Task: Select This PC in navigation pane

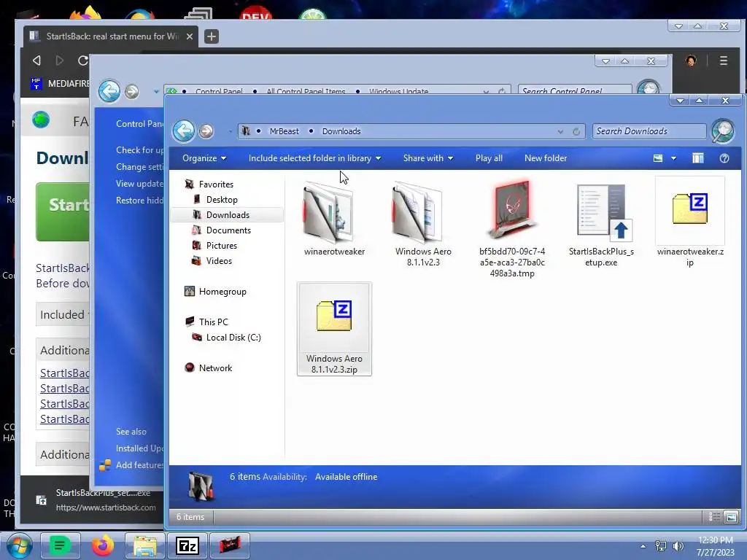Action: [213, 322]
